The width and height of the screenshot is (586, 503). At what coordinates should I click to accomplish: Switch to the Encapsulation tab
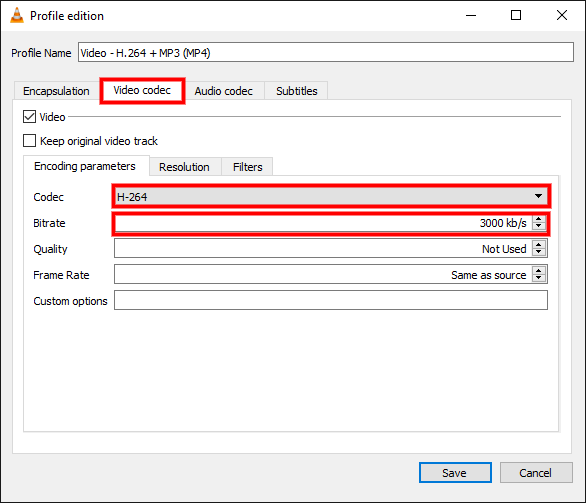56,91
